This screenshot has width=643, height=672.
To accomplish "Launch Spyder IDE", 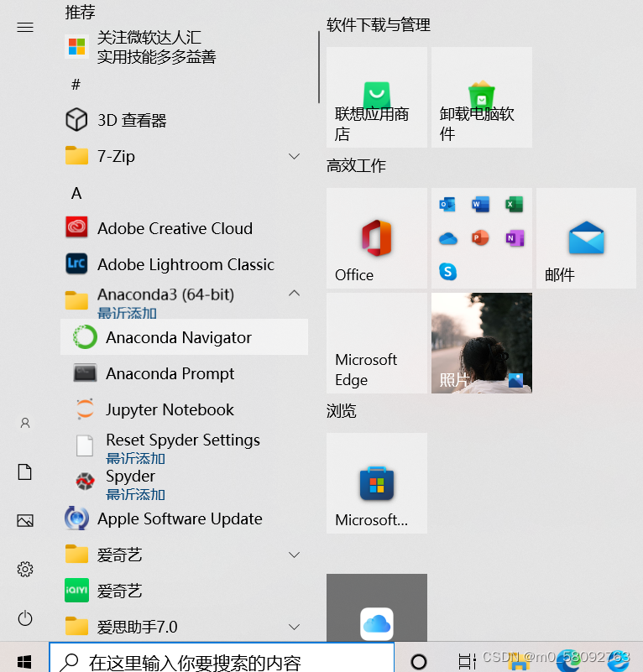I will tap(184, 482).
